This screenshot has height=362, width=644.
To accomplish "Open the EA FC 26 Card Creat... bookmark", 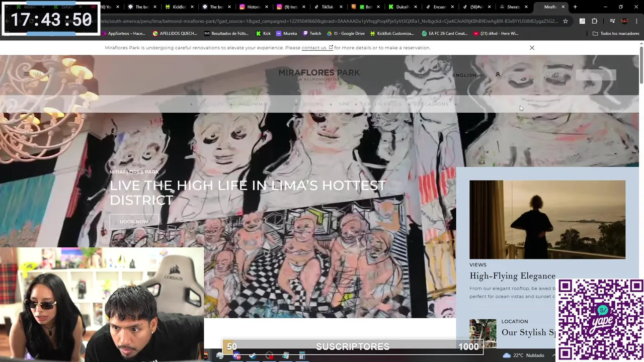I will click(x=444, y=34).
